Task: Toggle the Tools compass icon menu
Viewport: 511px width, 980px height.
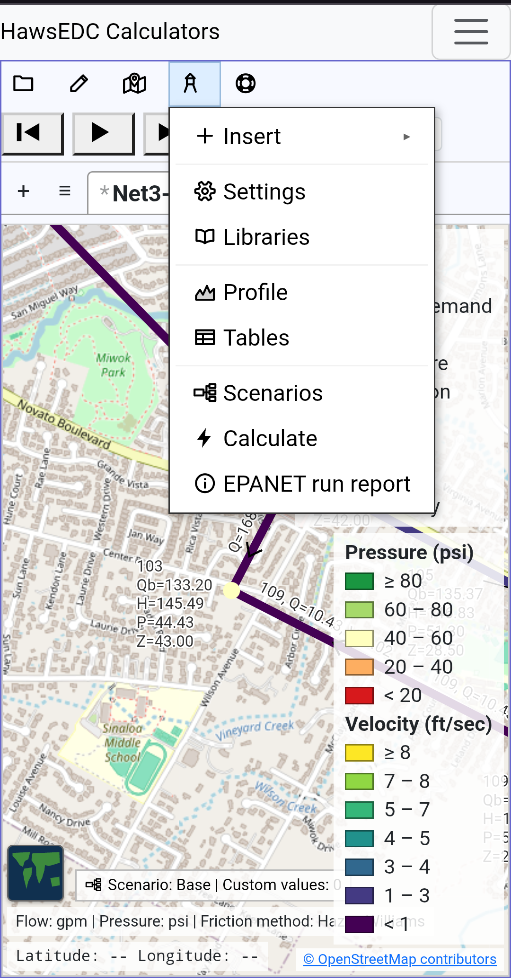Action: 194,84
